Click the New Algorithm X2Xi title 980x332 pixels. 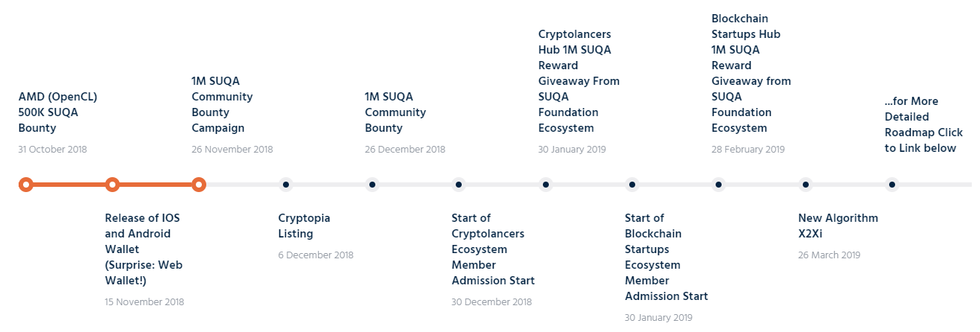(838, 226)
